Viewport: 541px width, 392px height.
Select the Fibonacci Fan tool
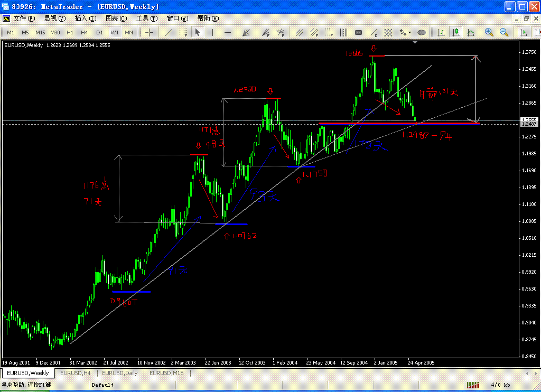coord(265,32)
